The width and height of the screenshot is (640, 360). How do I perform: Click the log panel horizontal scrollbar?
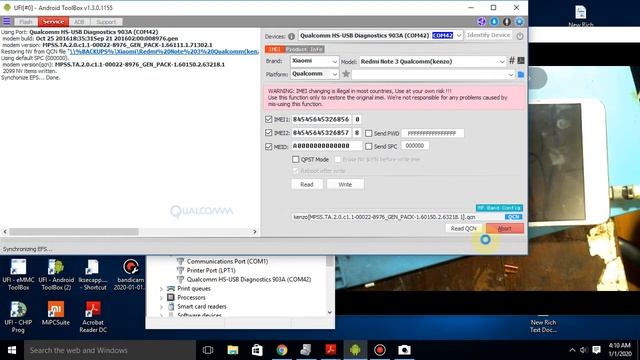(x=73, y=231)
